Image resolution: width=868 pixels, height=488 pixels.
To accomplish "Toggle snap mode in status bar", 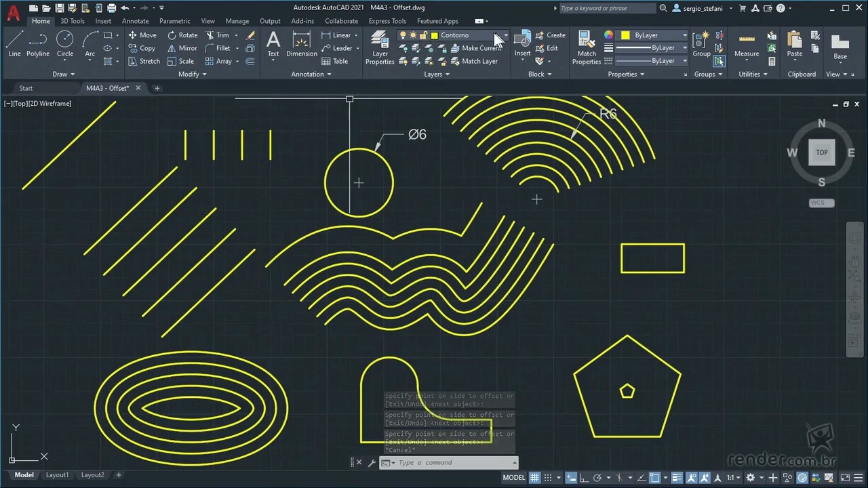I will 548,477.
